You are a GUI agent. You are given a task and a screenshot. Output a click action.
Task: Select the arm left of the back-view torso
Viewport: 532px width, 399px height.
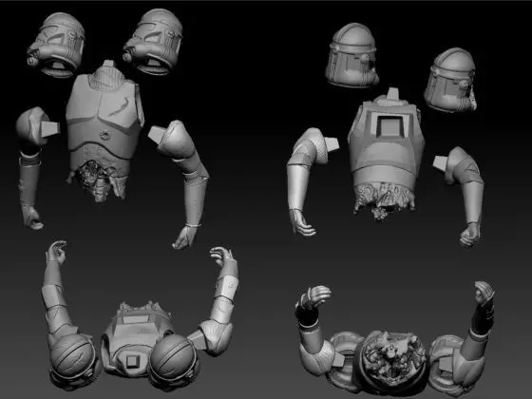[313, 181]
